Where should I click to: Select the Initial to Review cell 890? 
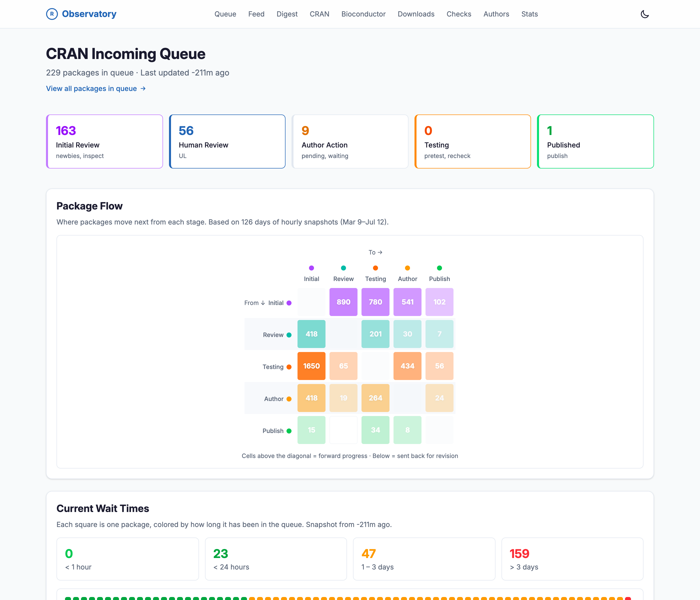pos(343,302)
